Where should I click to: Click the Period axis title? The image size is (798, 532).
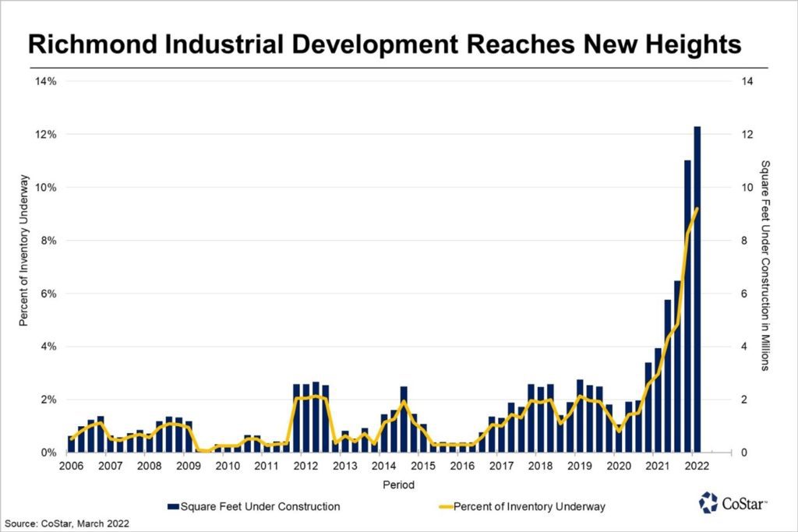pyautogui.click(x=398, y=484)
